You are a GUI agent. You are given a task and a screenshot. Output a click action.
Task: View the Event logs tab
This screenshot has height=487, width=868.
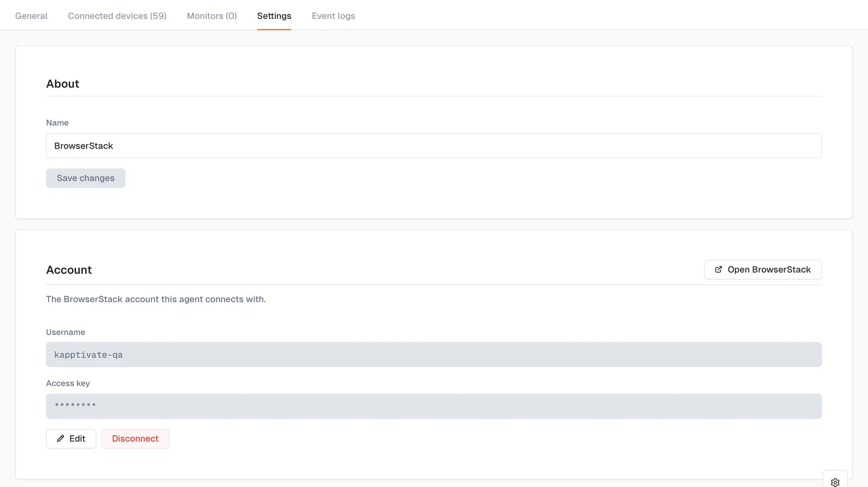333,16
